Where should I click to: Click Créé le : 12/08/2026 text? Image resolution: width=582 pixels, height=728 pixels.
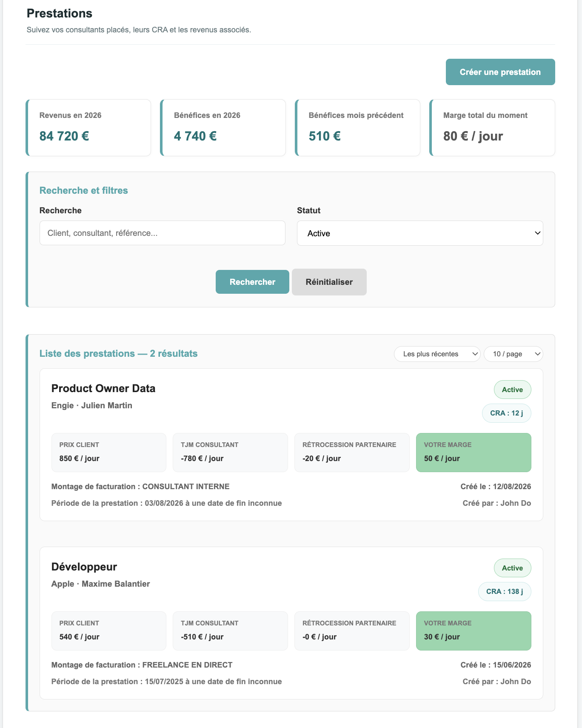tap(496, 487)
